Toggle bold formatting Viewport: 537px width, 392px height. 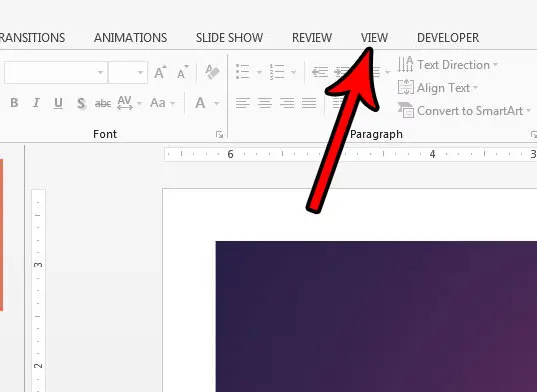(x=14, y=103)
